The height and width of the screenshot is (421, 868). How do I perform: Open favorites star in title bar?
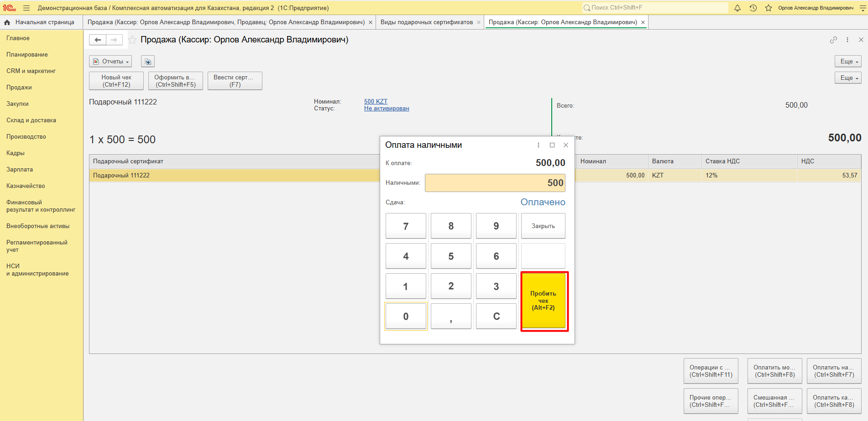769,8
